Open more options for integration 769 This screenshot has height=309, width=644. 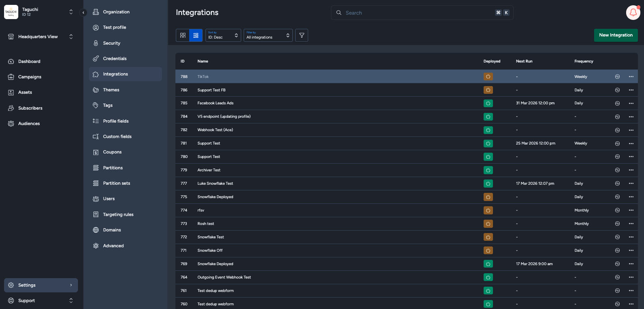[631, 264]
